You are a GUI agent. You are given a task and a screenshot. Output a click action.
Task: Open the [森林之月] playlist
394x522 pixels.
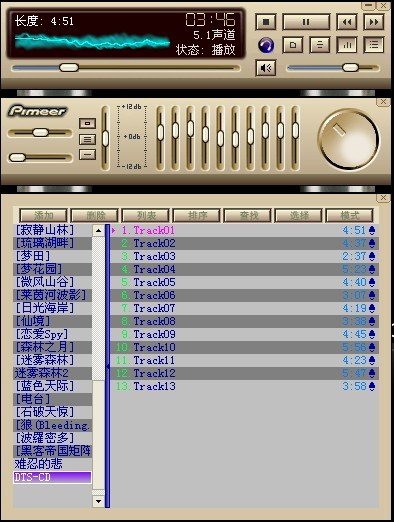point(52,347)
